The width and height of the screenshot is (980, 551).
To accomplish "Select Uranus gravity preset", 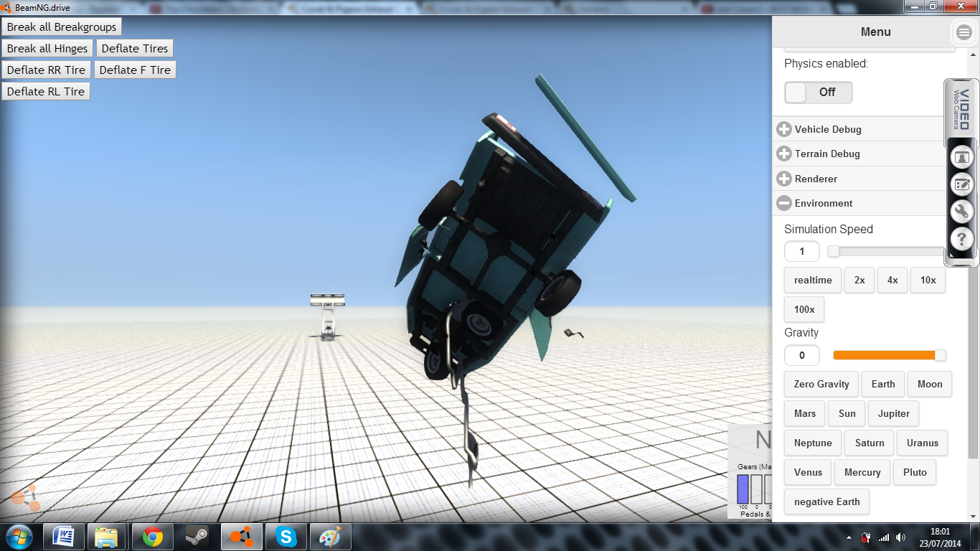I will [923, 443].
